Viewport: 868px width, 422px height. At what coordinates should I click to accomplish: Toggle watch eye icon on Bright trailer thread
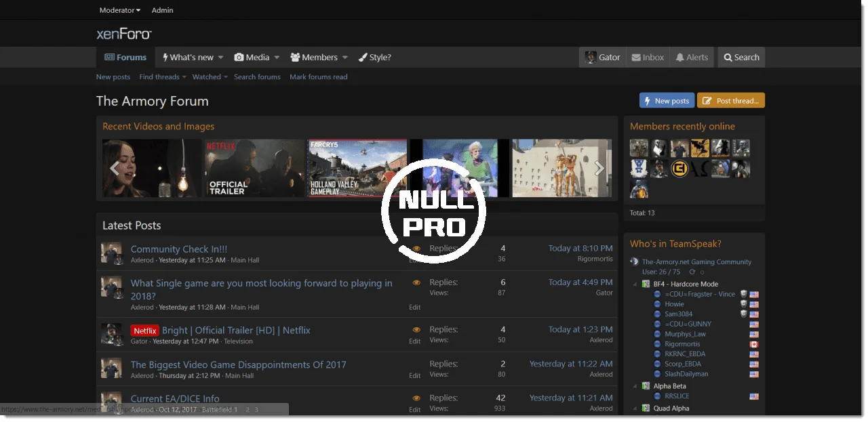[416, 330]
